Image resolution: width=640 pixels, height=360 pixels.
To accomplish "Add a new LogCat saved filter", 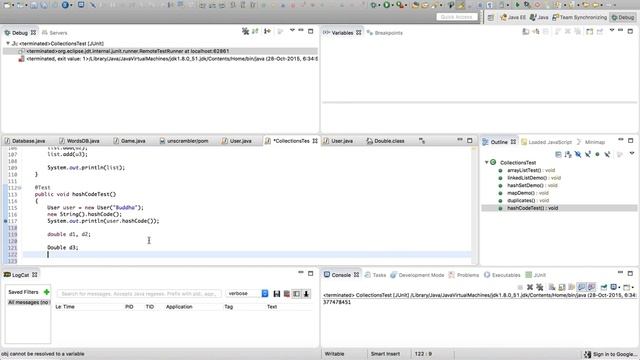I will click(47, 292).
